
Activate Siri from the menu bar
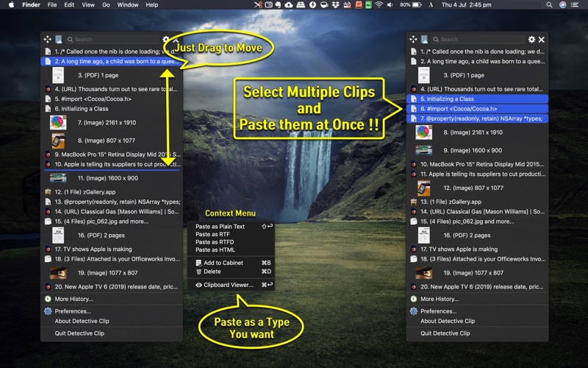pos(562,5)
